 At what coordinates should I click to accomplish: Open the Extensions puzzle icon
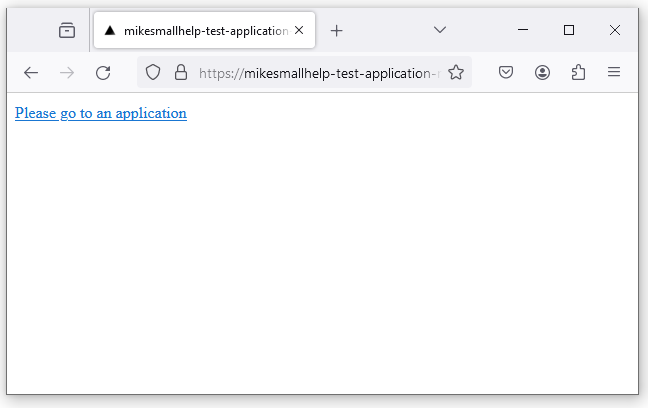coord(578,72)
